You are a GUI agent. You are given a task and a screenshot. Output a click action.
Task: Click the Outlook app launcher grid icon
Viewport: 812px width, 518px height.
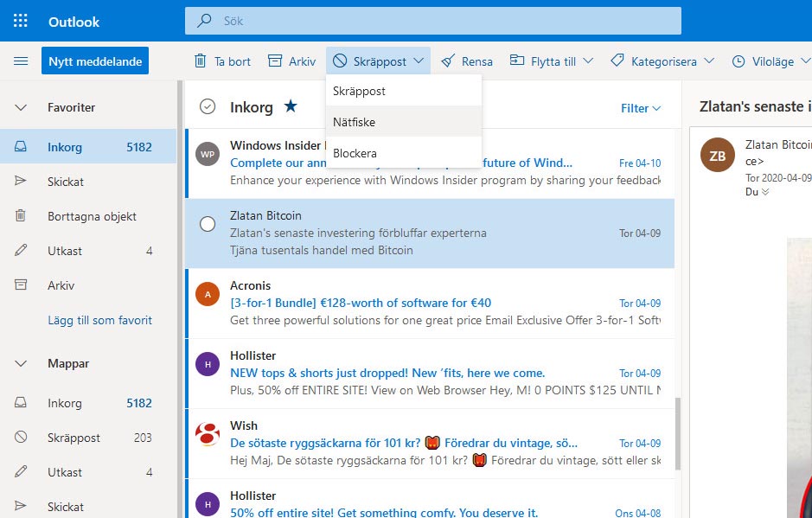(x=18, y=22)
